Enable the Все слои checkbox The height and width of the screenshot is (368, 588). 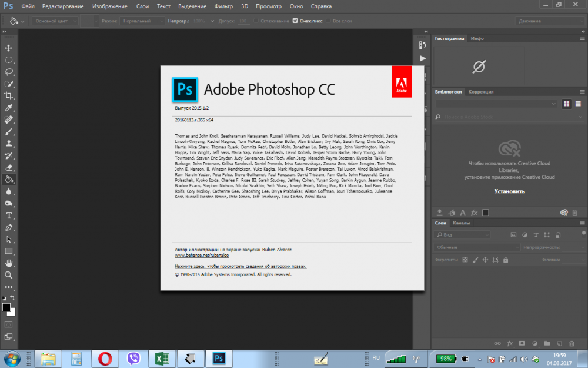327,21
